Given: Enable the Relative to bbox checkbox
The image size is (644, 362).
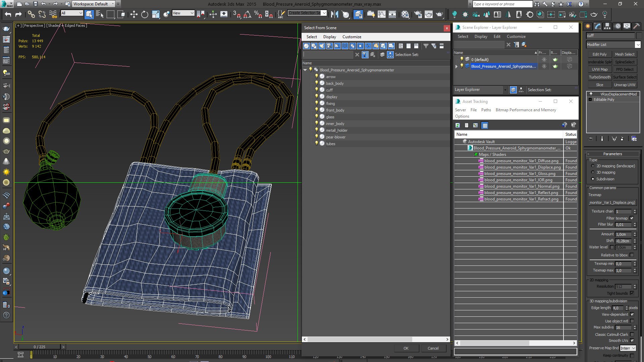Looking at the screenshot, I should tap(632, 255).
